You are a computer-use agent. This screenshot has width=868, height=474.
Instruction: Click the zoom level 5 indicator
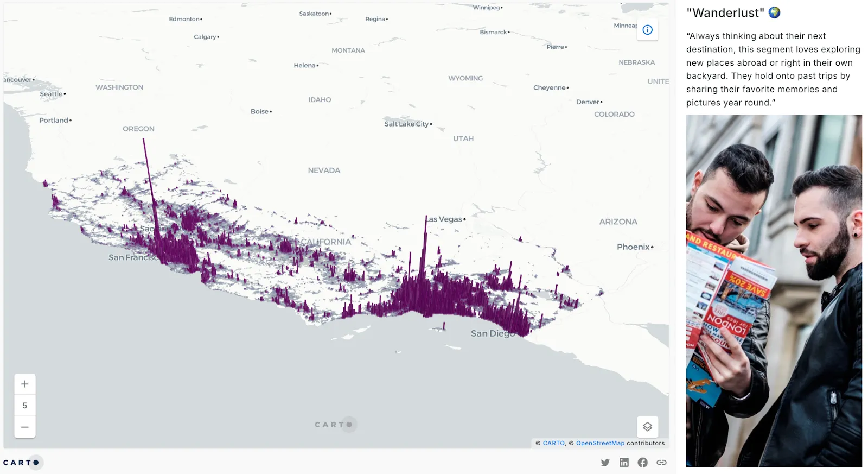tap(25, 406)
